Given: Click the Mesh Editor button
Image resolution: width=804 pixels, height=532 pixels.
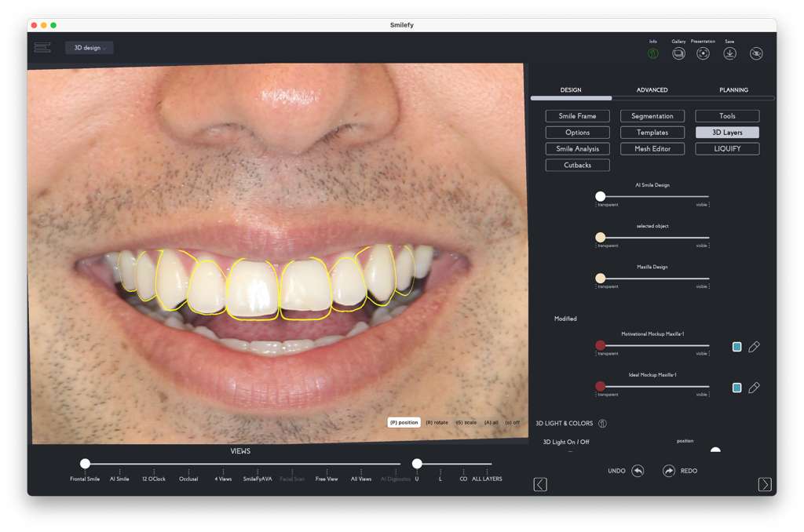Looking at the screenshot, I should point(652,149).
